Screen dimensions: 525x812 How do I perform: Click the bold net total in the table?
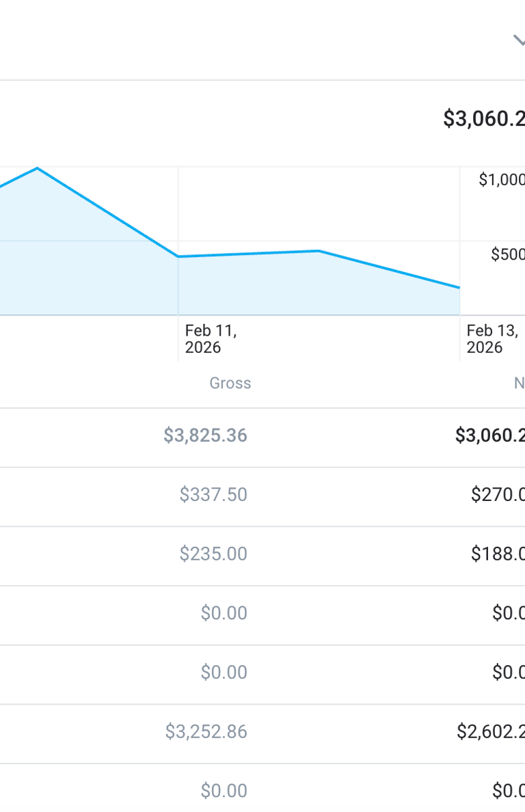pyautogui.click(x=490, y=435)
